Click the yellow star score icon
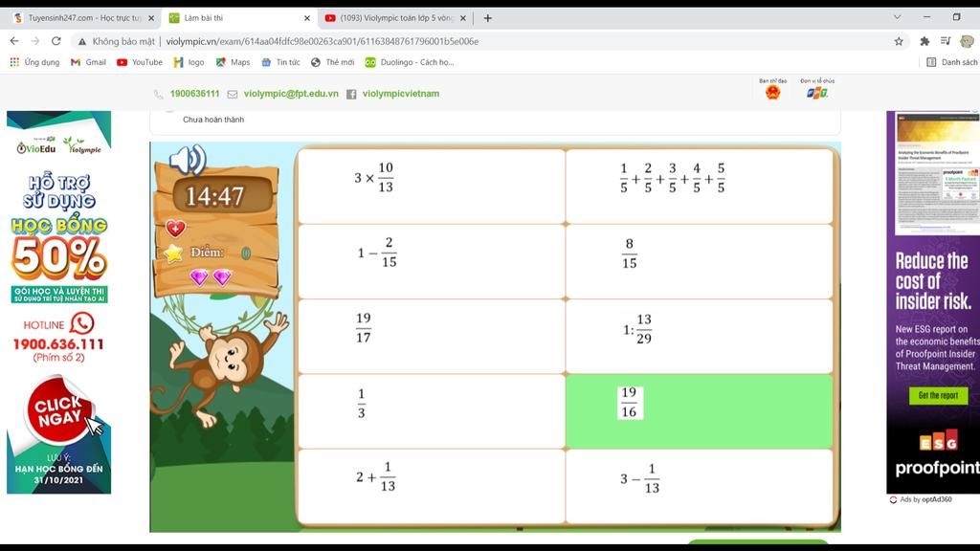The width and height of the screenshot is (980, 551). [173, 253]
